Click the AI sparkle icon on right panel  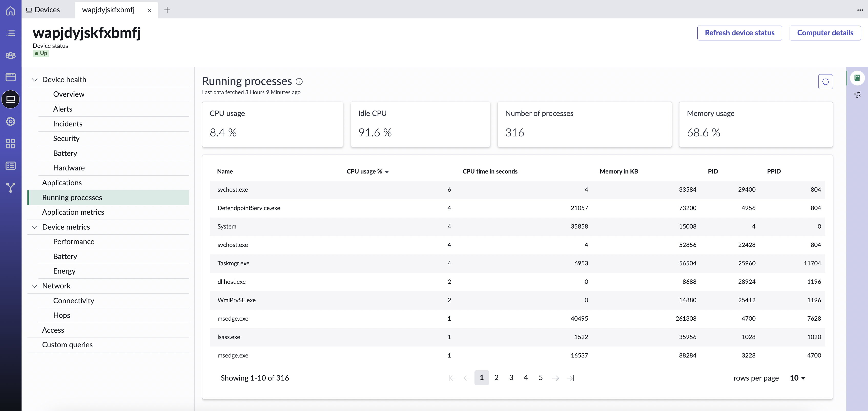pos(857,95)
